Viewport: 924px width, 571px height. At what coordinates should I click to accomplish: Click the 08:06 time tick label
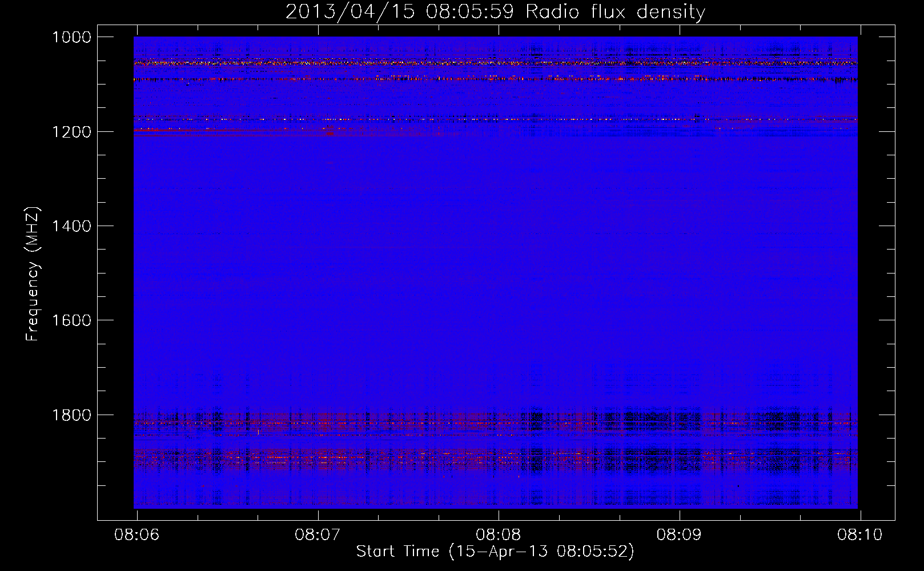tap(137, 535)
